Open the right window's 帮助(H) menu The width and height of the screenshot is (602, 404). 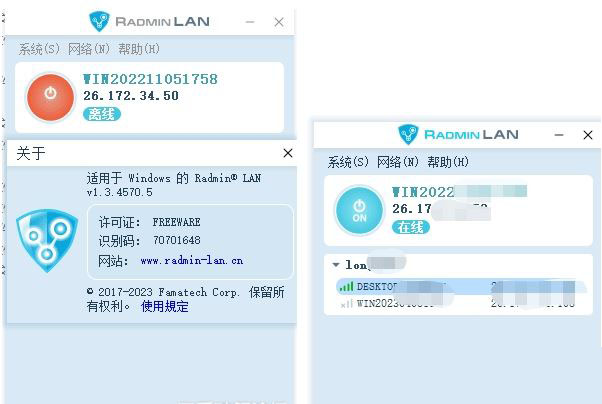coord(448,162)
